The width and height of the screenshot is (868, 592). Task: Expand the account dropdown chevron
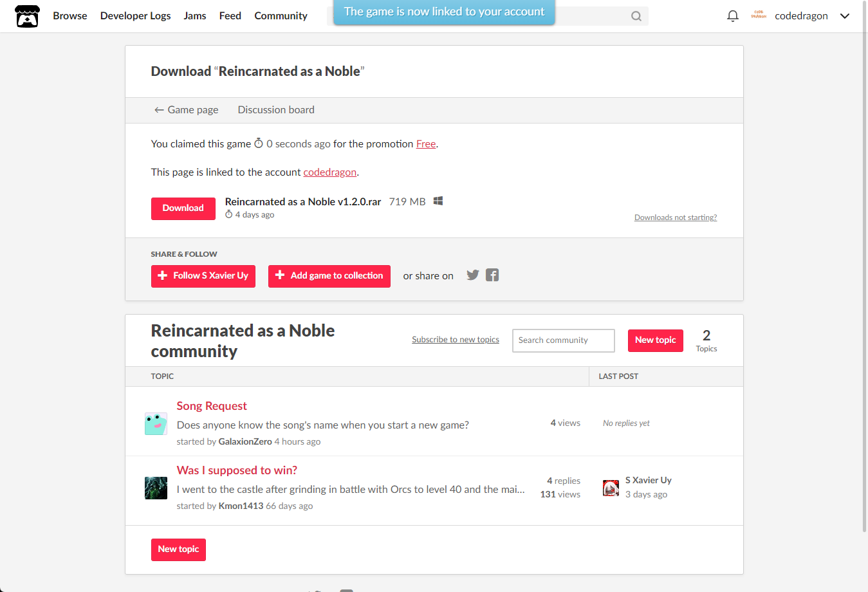pyautogui.click(x=845, y=16)
